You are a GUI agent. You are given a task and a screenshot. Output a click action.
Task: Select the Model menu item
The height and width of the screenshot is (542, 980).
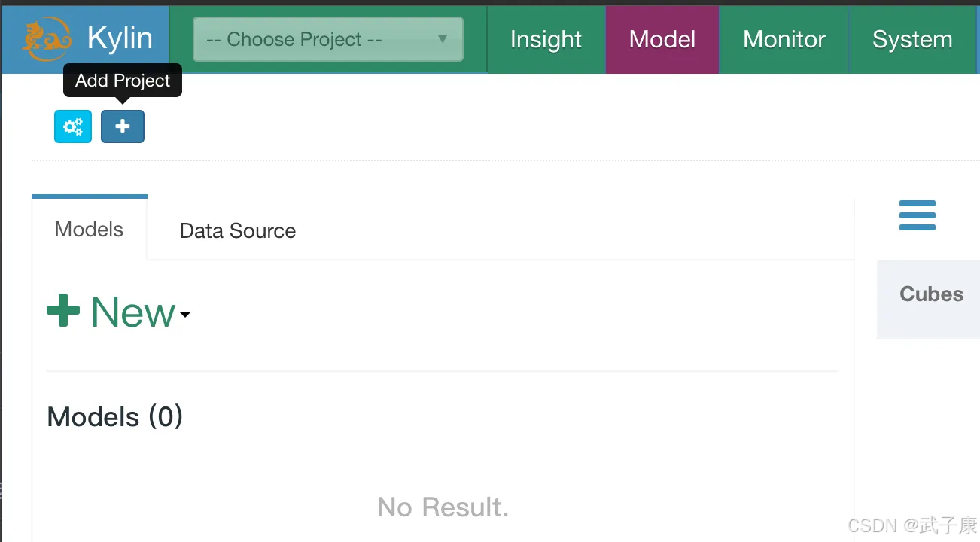pos(662,39)
